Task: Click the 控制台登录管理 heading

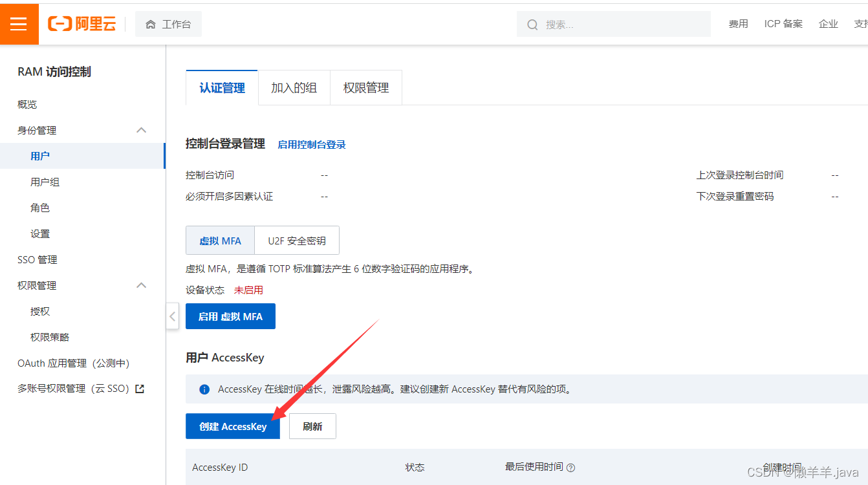Action: (225, 144)
